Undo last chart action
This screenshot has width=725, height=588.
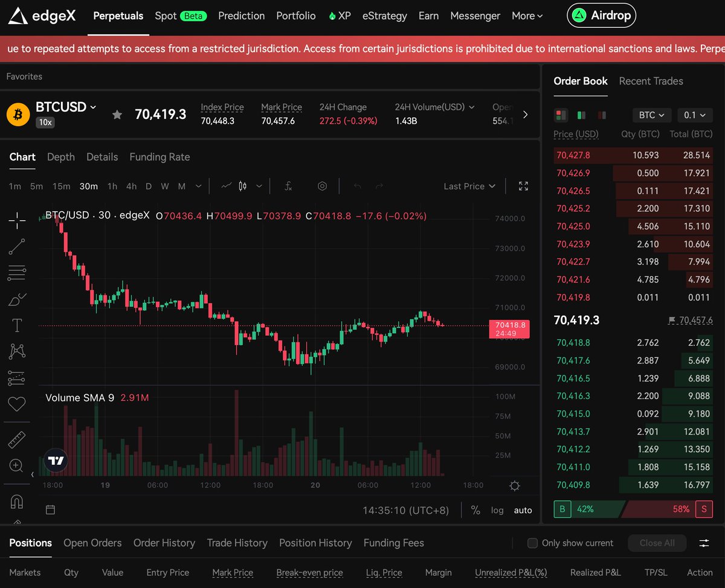(357, 186)
